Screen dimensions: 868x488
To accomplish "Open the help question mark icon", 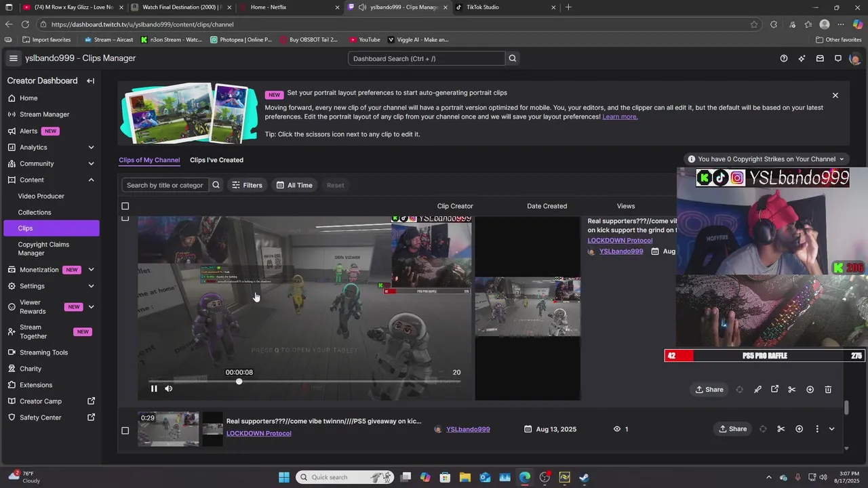I will click(x=784, y=58).
